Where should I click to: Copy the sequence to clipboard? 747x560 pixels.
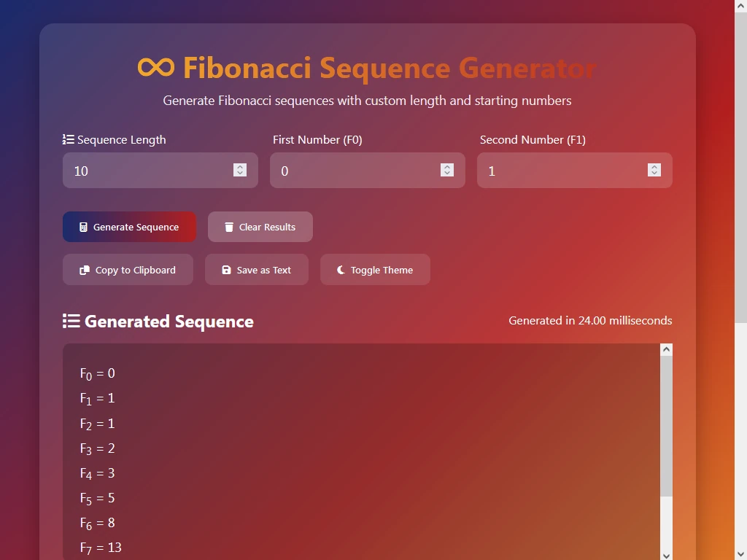[127, 269]
